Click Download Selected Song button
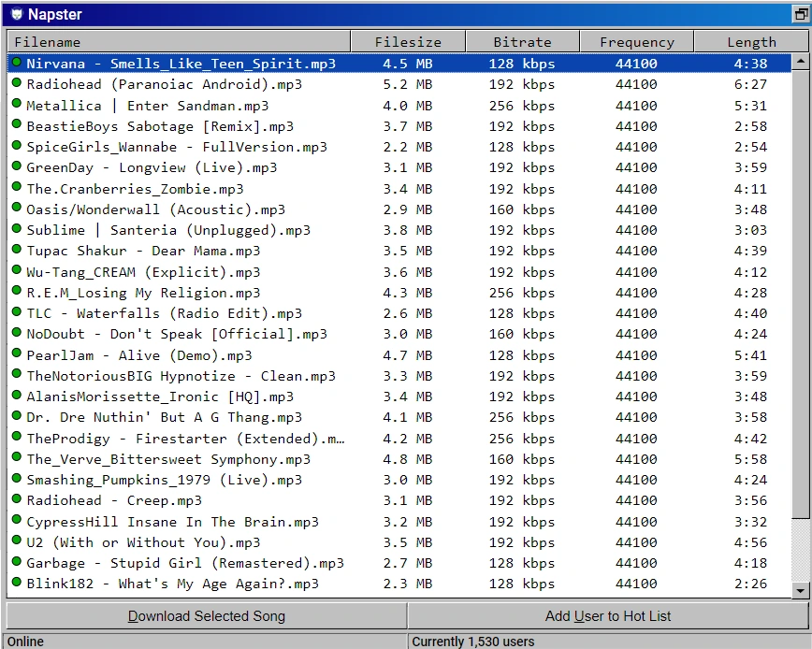 pos(207,616)
